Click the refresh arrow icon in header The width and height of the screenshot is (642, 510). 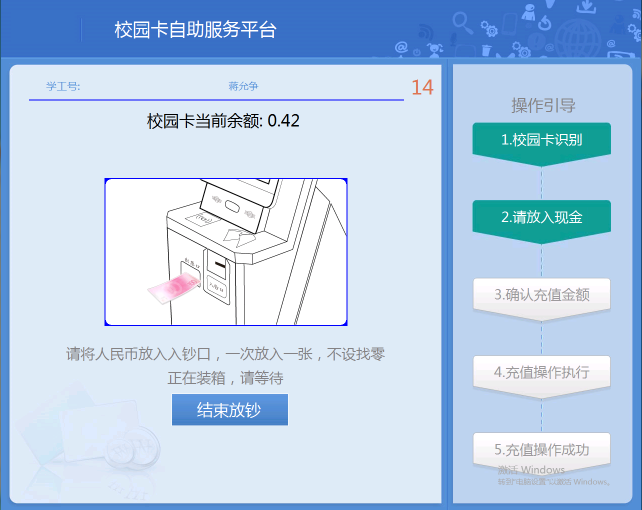click(x=545, y=23)
